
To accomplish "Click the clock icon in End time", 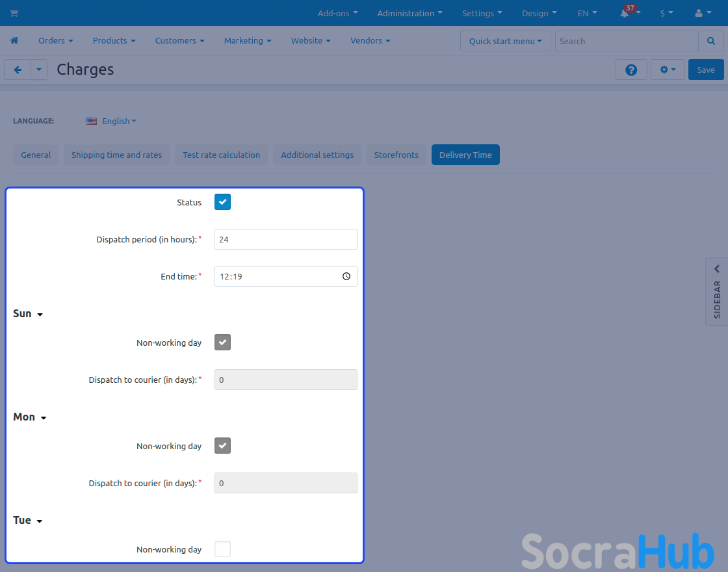I will (346, 276).
